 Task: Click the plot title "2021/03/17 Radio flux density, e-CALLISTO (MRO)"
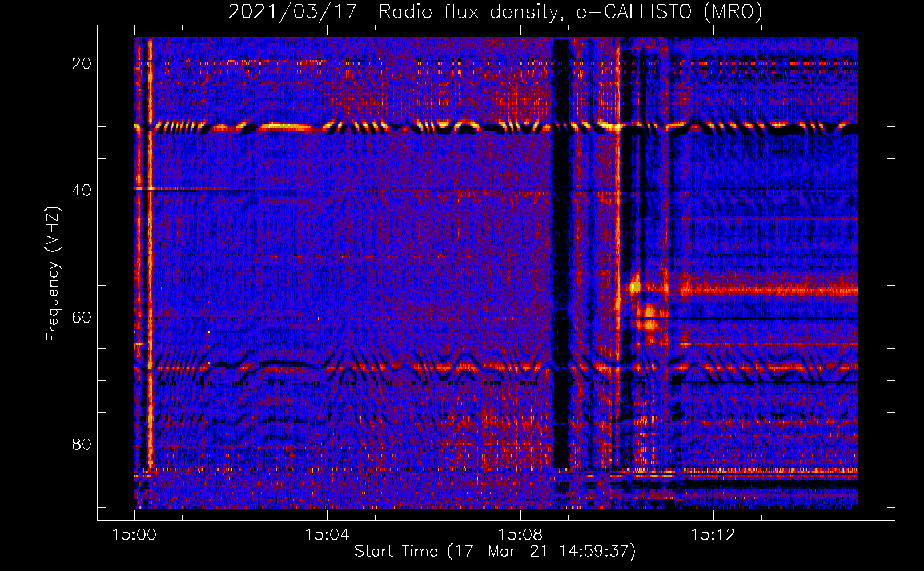[x=495, y=11]
